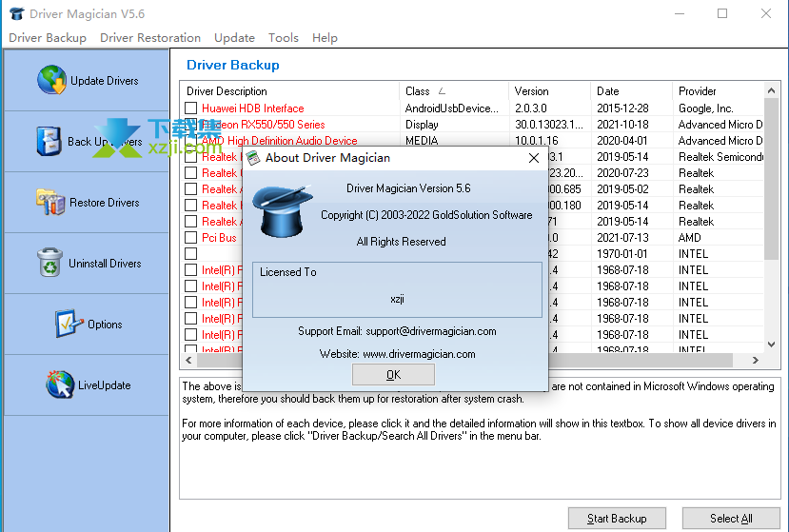
Task: Click the 10.0.1.16 version cell
Action: [x=537, y=141]
